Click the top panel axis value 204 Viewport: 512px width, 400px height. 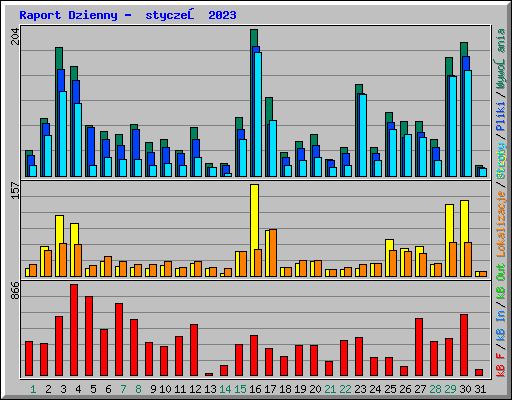[x=15, y=37]
